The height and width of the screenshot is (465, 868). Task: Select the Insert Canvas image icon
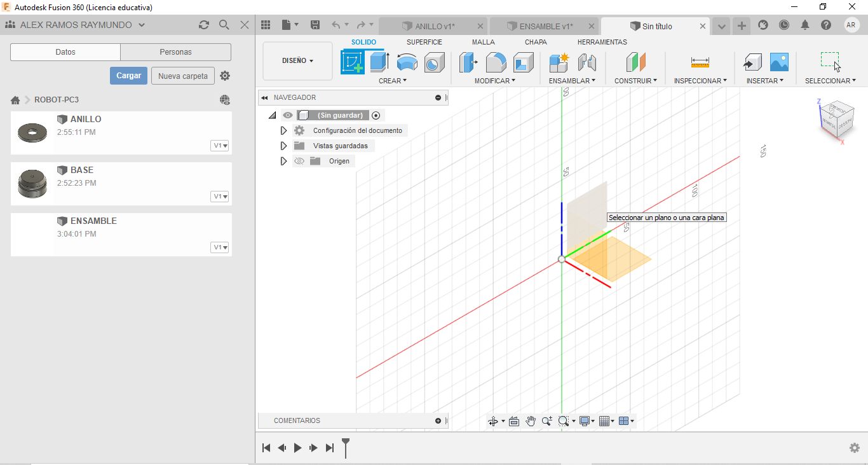[x=779, y=62]
